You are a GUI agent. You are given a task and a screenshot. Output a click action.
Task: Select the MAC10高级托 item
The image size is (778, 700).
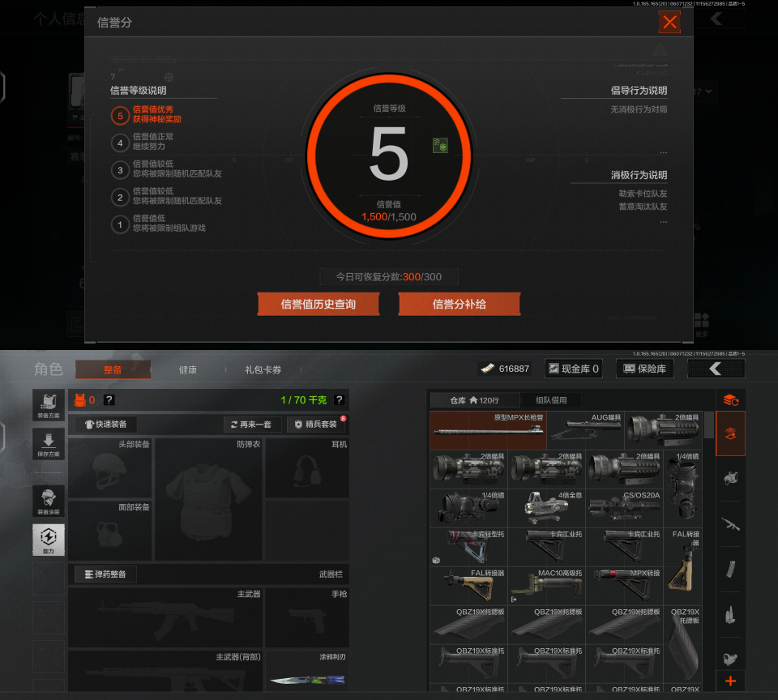coord(546,586)
